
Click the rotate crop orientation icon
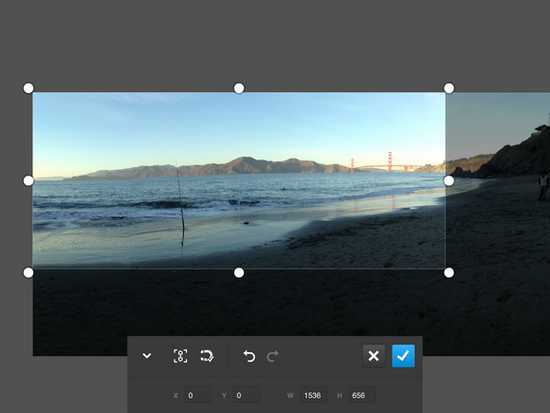207,356
